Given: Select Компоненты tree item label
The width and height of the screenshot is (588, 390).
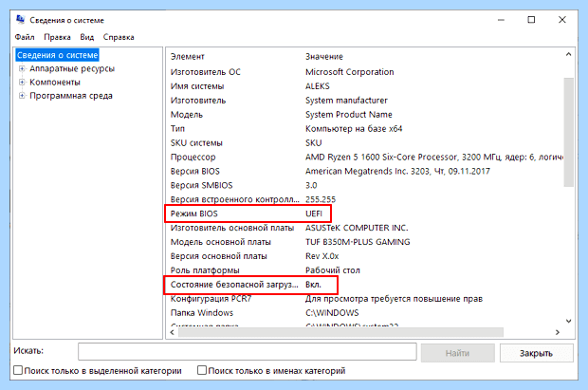Looking at the screenshot, I should (55, 83).
